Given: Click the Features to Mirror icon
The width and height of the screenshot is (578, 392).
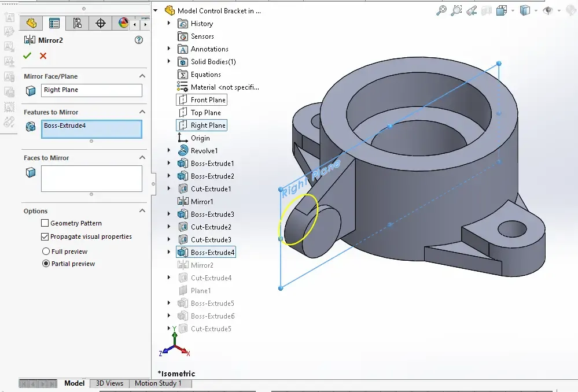Looking at the screenshot, I should pyautogui.click(x=31, y=127).
